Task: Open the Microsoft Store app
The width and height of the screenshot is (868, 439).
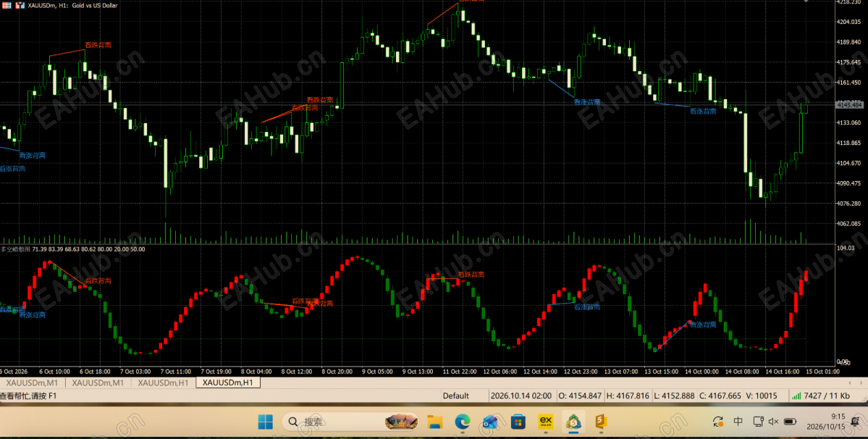Action: coord(518,422)
